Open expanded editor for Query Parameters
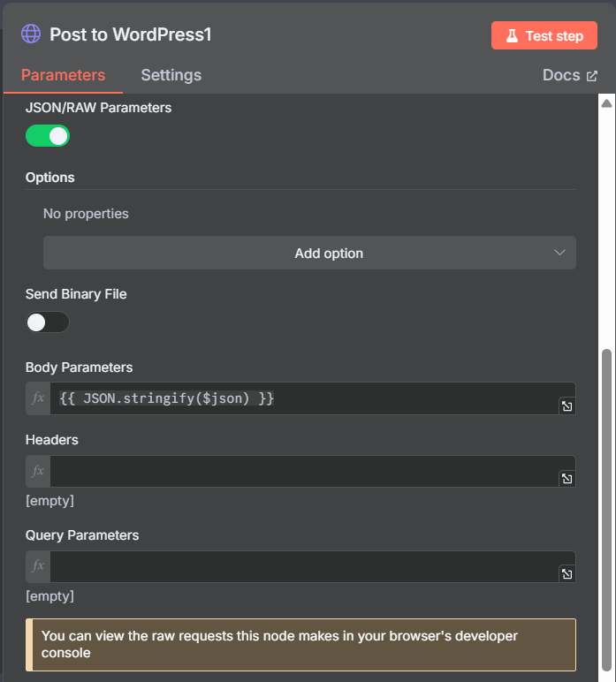Viewport: 616px width, 682px height. [x=567, y=574]
